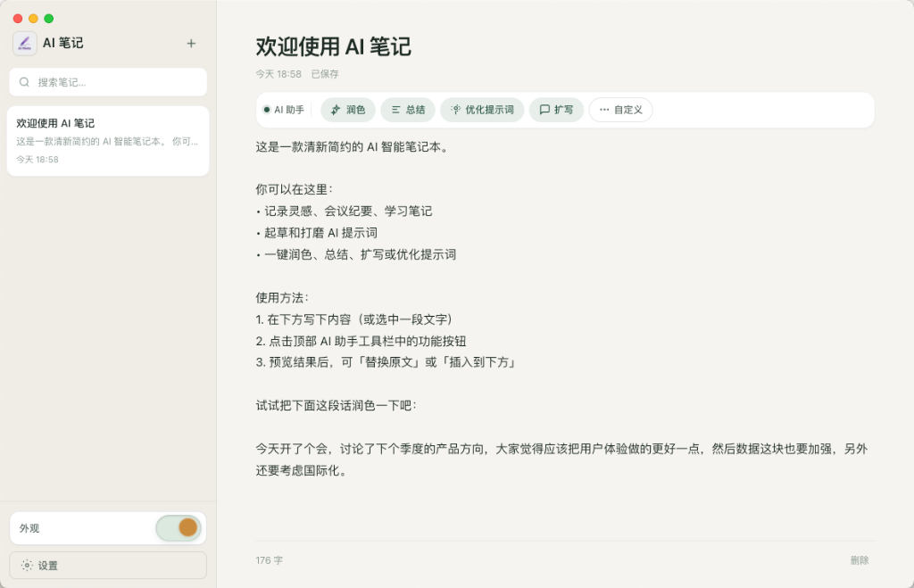Click the 外观 label
The height and width of the screenshot is (588, 914).
pos(29,528)
